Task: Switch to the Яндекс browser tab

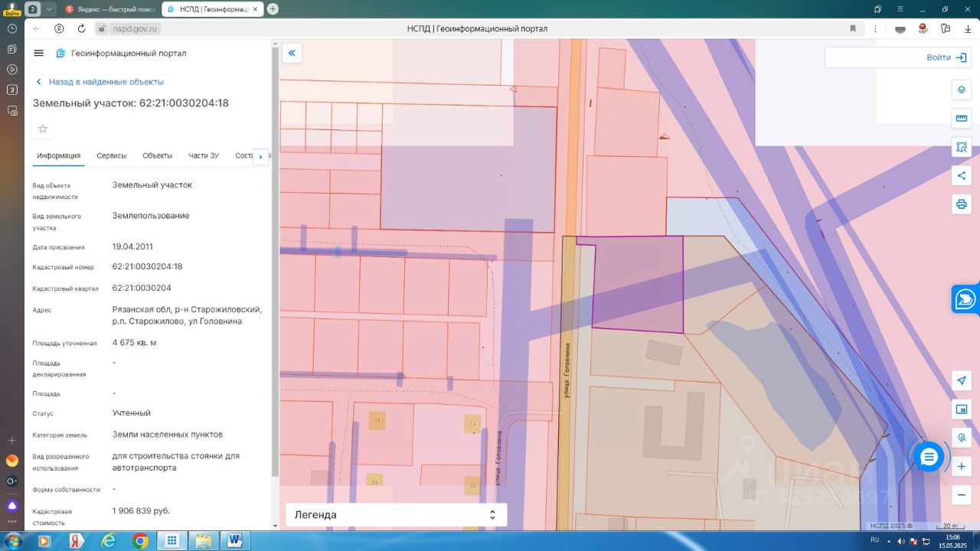Action: pos(109,9)
